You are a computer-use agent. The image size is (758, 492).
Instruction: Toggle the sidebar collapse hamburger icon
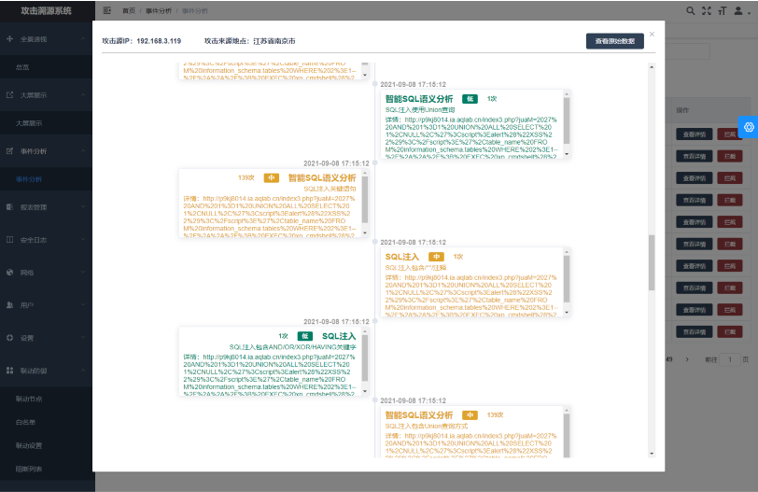pos(107,10)
